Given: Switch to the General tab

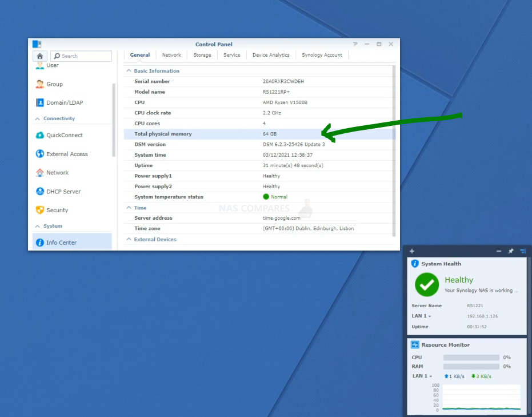Looking at the screenshot, I should [140, 55].
